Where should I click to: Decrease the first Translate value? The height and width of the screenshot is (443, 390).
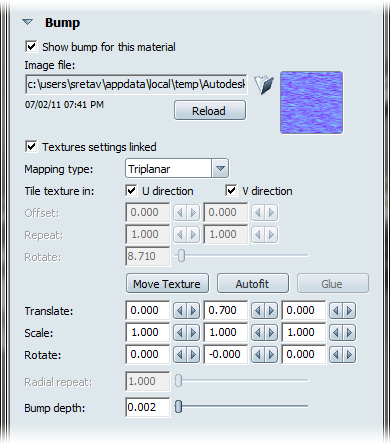(180, 311)
